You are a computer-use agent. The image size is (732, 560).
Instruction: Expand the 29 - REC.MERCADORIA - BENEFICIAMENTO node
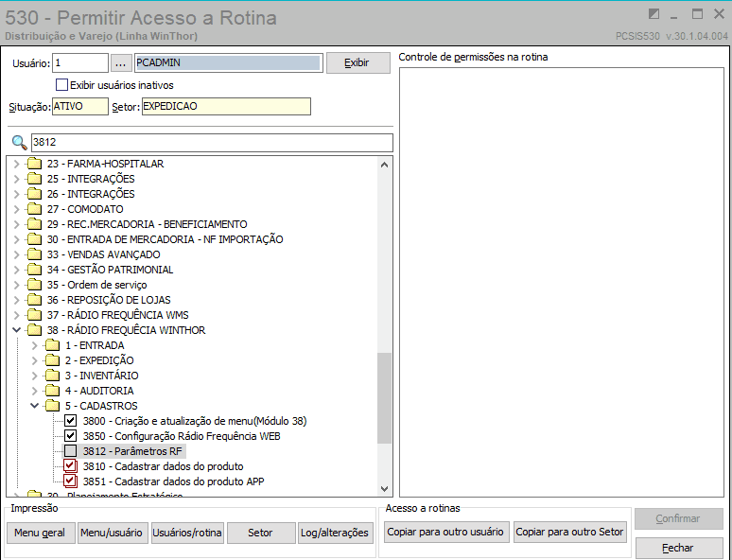(16, 224)
